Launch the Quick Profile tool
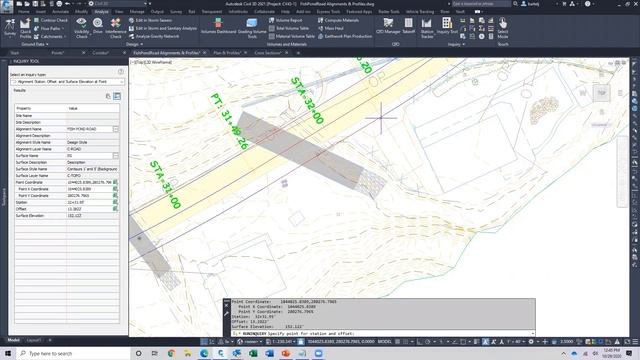This screenshot has width=640, height=360. 25,28
